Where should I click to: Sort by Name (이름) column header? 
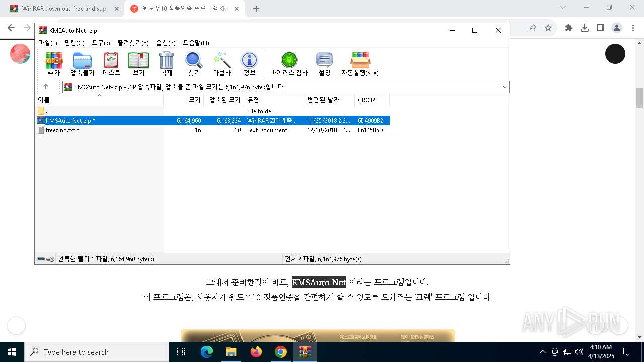click(x=99, y=100)
